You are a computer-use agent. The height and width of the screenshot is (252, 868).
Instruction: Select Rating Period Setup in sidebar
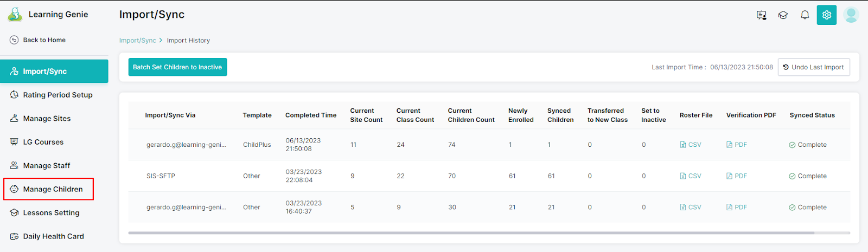coord(58,95)
